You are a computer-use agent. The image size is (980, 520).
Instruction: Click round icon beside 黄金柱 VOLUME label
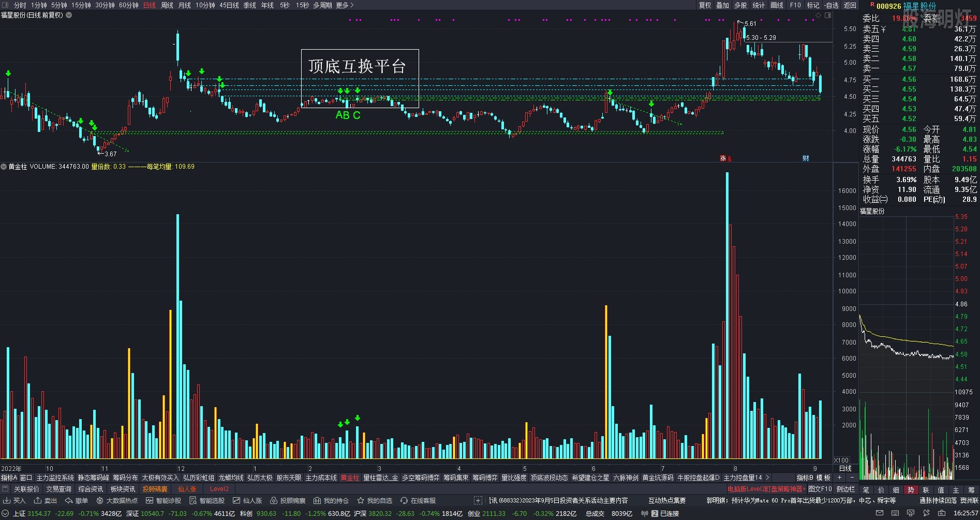[4, 167]
